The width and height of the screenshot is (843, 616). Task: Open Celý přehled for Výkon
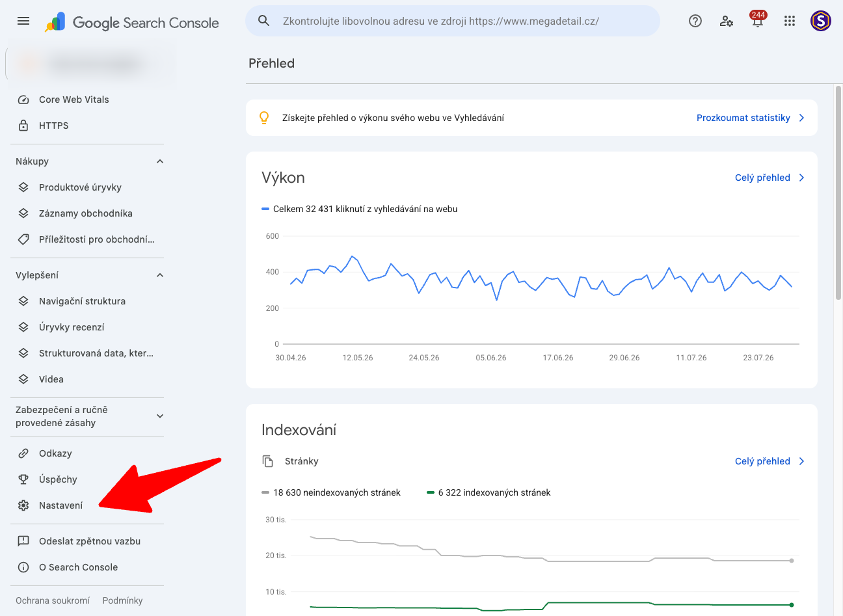(762, 178)
